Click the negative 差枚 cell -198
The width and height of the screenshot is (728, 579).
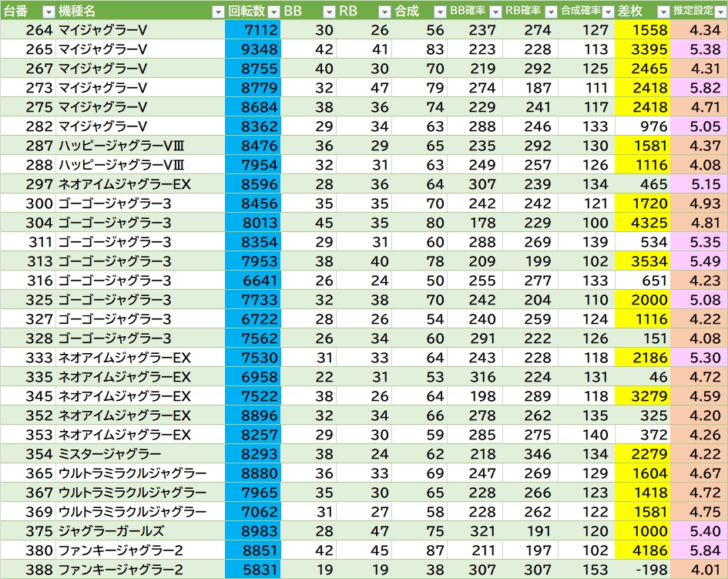click(x=644, y=570)
